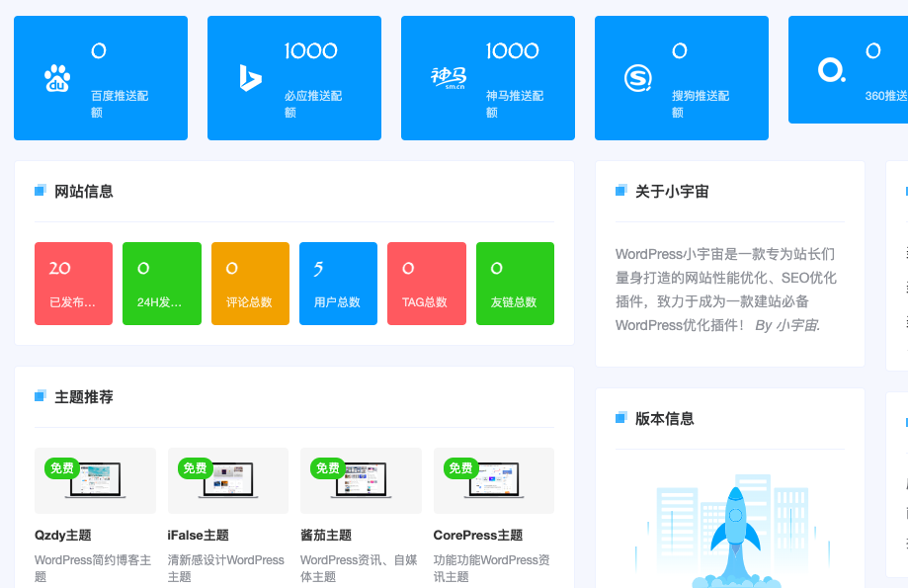Click the Sogou push quota icon
This screenshot has width=908, height=588.
637,77
